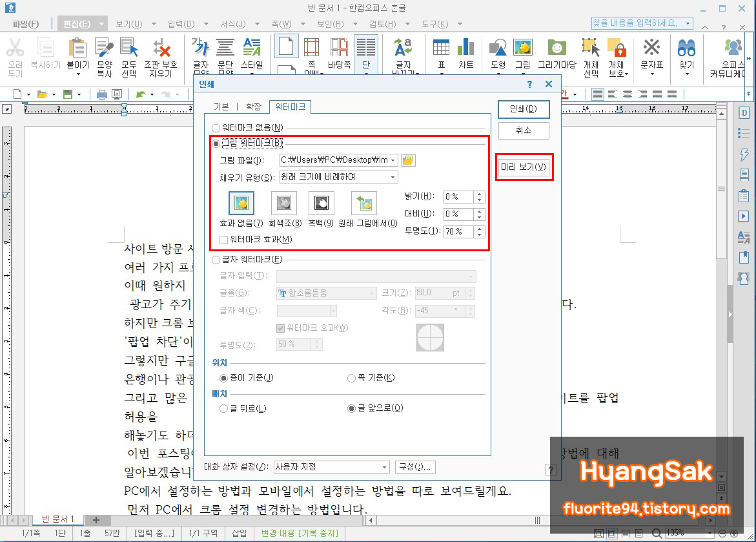This screenshot has width=756, height=542.
Task: Open the Format (서식) menu
Action: tap(233, 24)
